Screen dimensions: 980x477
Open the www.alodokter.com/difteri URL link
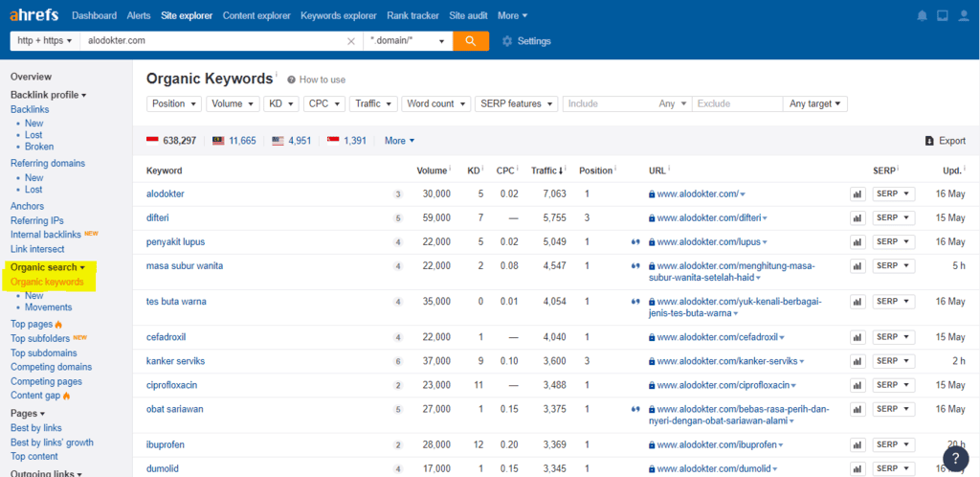coord(709,218)
